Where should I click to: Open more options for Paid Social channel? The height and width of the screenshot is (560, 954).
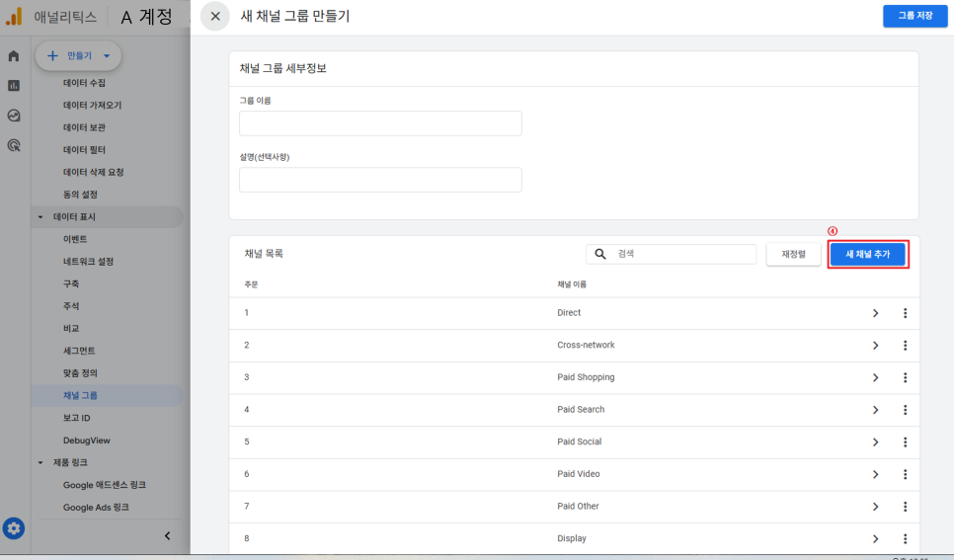(x=905, y=441)
